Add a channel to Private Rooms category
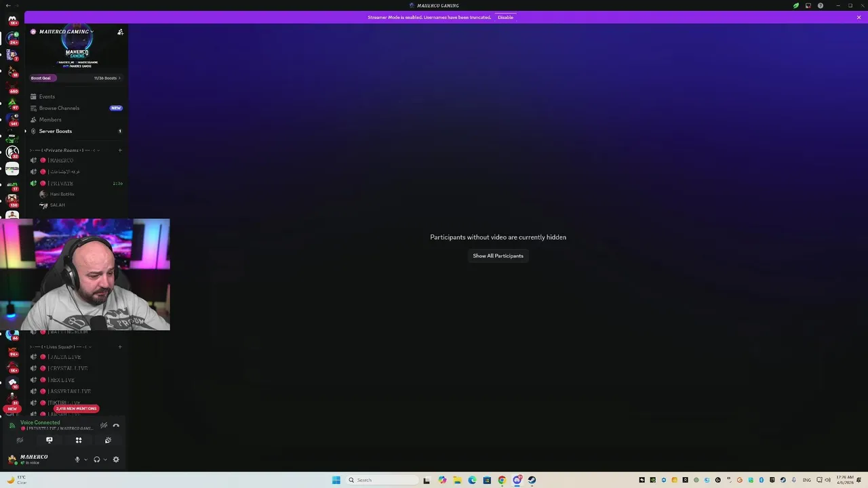Screen dimensions: 868x488 point(120,150)
